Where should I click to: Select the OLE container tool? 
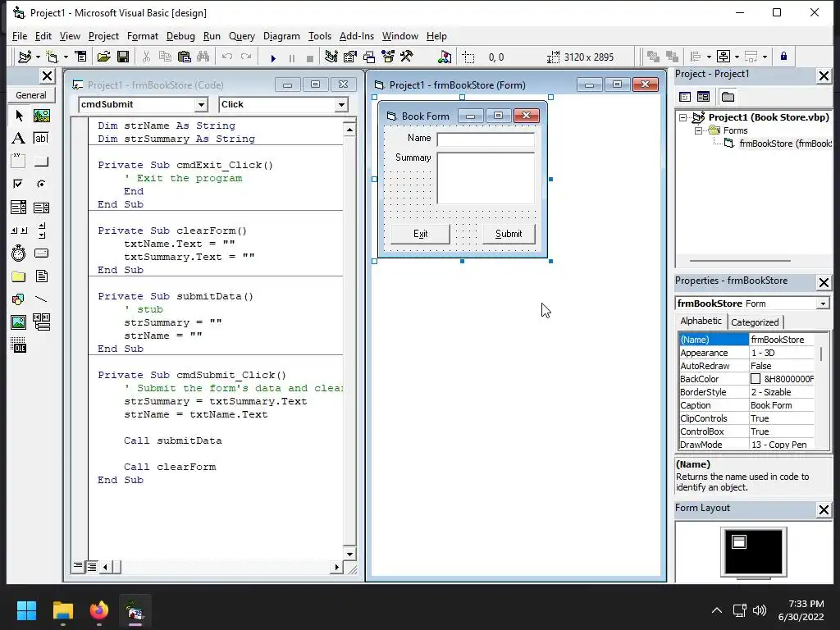tap(19, 345)
